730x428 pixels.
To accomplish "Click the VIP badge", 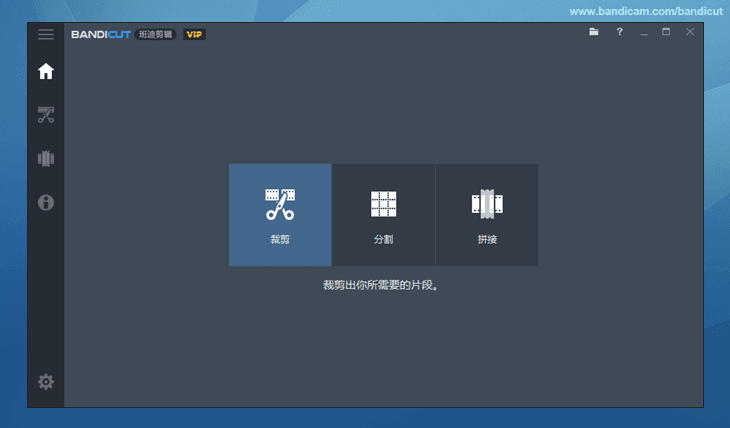I will (x=194, y=34).
